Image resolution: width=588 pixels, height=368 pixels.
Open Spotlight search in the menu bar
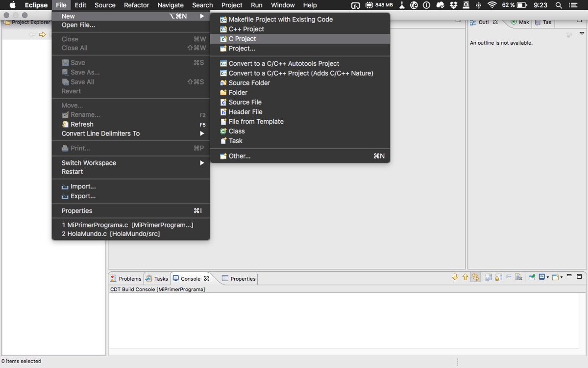pos(558,5)
